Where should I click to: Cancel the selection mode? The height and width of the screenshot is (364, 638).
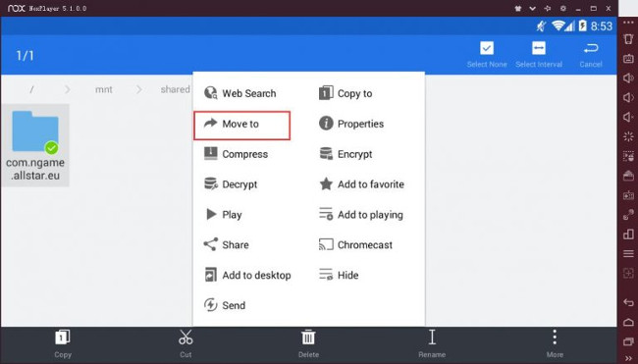click(591, 54)
